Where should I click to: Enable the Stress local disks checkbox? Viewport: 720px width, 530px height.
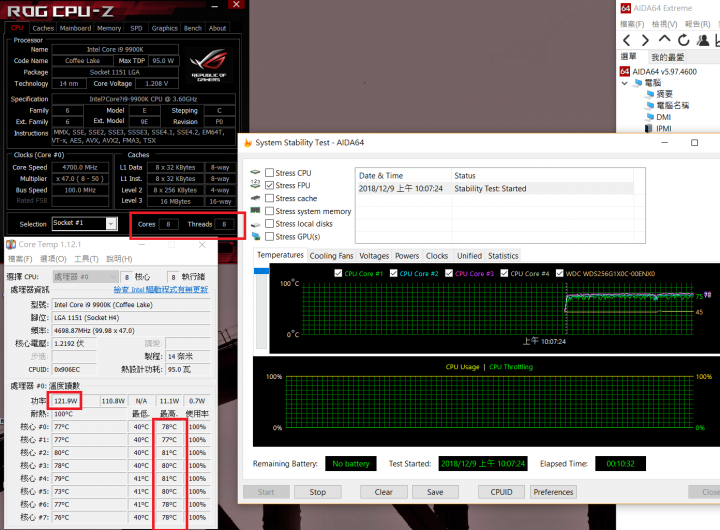pos(270,224)
